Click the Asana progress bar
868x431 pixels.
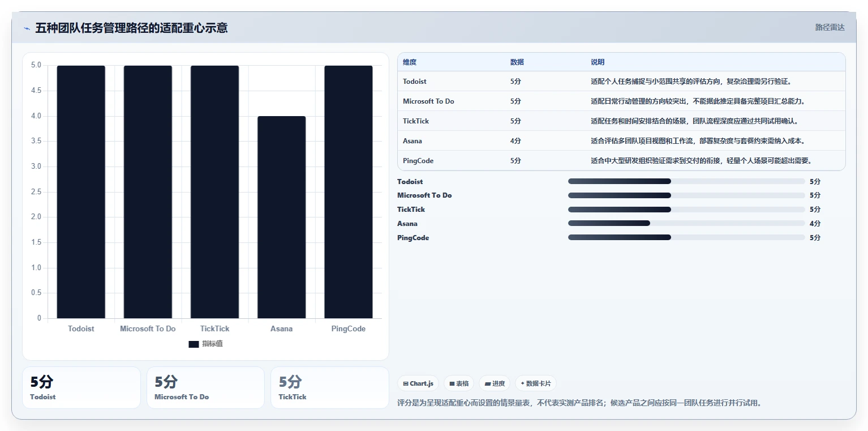(686, 223)
